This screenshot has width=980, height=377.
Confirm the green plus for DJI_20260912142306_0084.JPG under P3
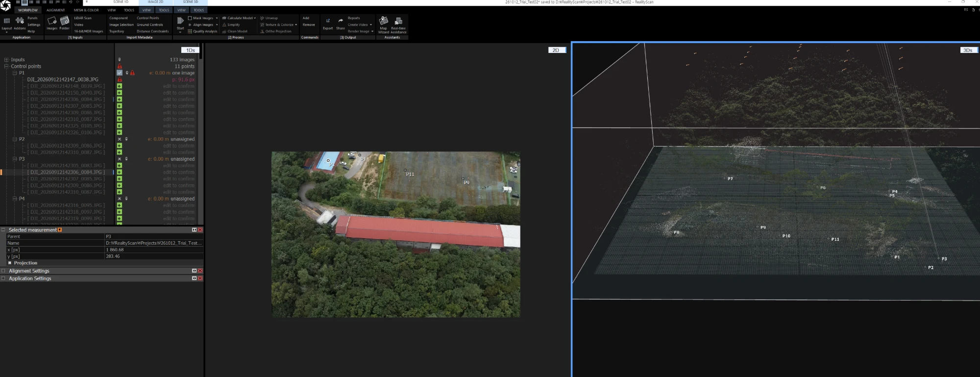click(119, 172)
